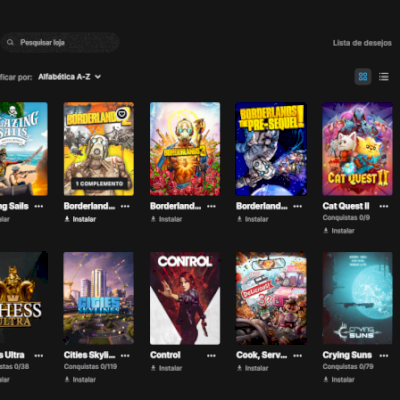Open Control cover thumbnail
Screen dimensions: 400x400
click(185, 298)
